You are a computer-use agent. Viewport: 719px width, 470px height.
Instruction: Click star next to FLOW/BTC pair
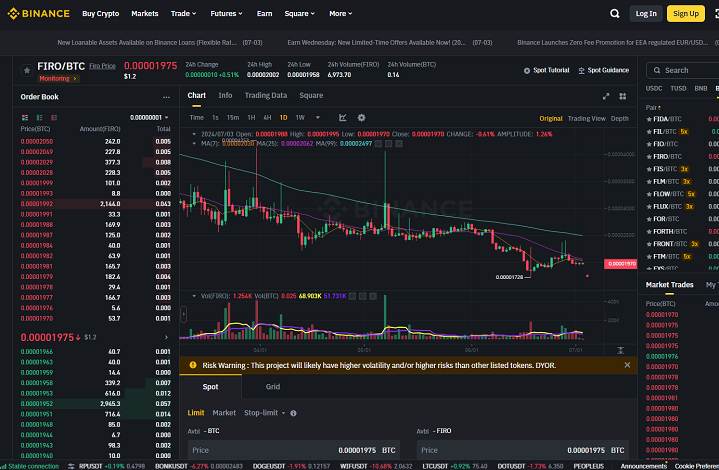coord(649,194)
